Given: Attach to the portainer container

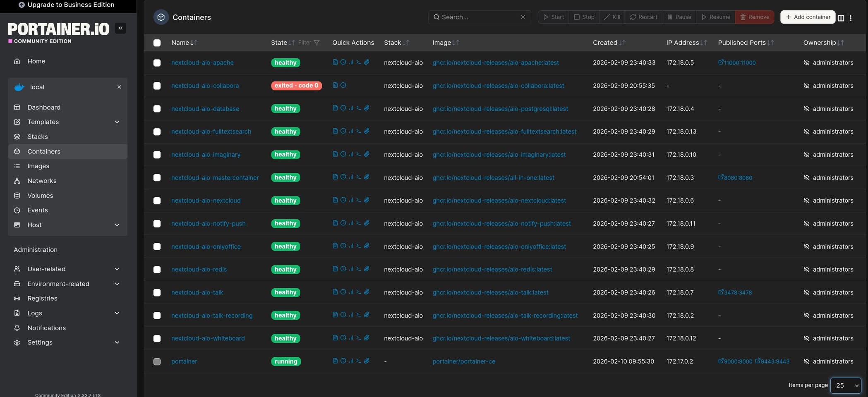Looking at the screenshot, I should [x=367, y=361].
